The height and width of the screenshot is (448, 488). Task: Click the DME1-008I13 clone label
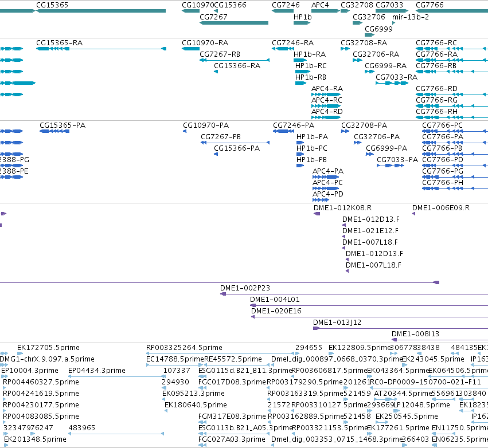coord(415,334)
